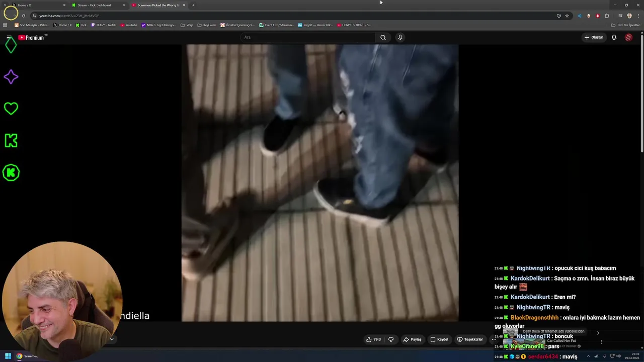Expand the 'KeyGivers' bookmark folder
Image resolution: width=644 pixels, height=362 pixels.
[x=207, y=25]
